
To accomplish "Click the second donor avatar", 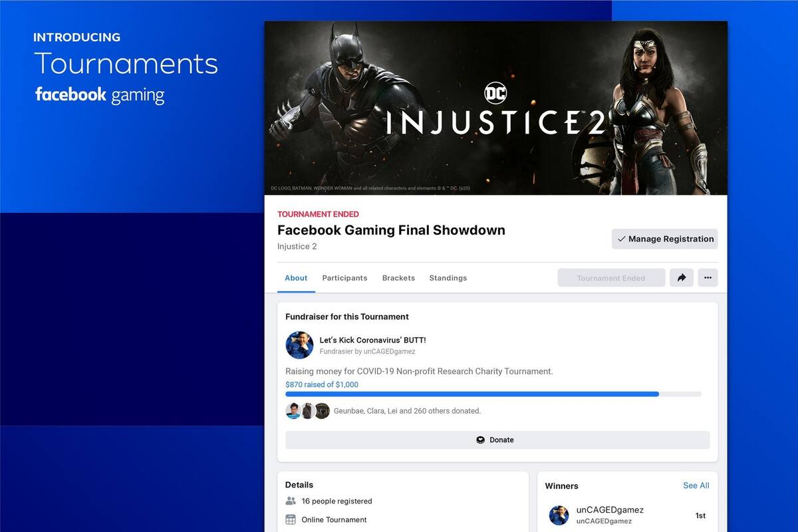I will tap(307, 411).
